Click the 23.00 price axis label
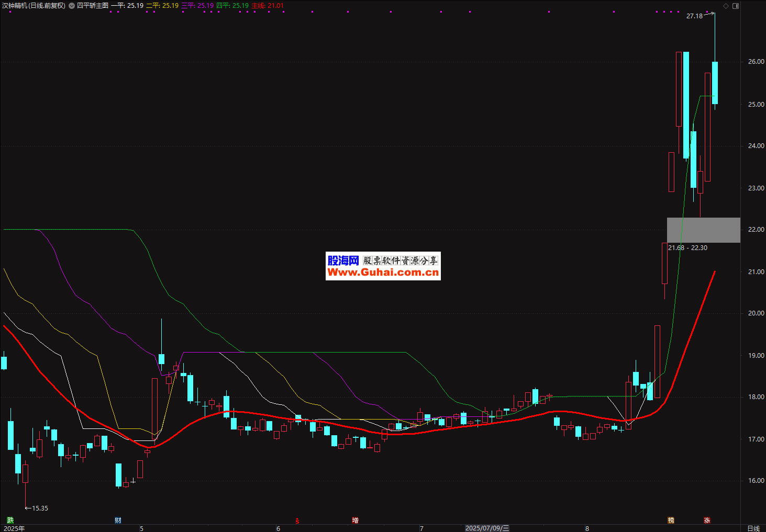Screen dimensions: 766x532 point(756,188)
